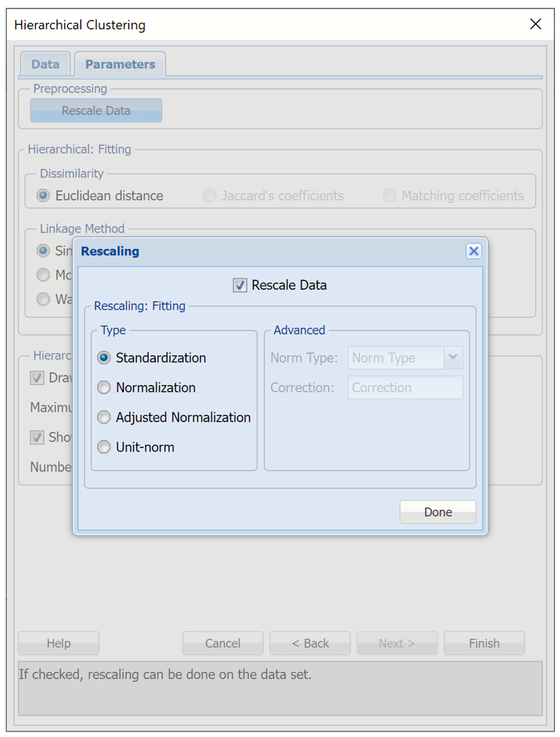The height and width of the screenshot is (737, 560).
Task: Uncheck the Rescale Data checkbox
Action: tap(240, 285)
